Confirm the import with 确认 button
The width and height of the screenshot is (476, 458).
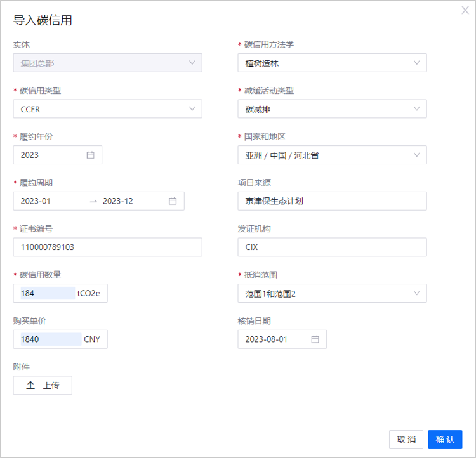click(445, 440)
